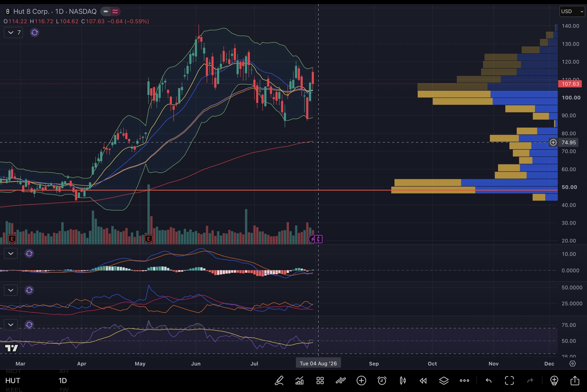Tap the 0.0000 label on the MACD scale
Screen dimensions: 587x392
[570, 271]
